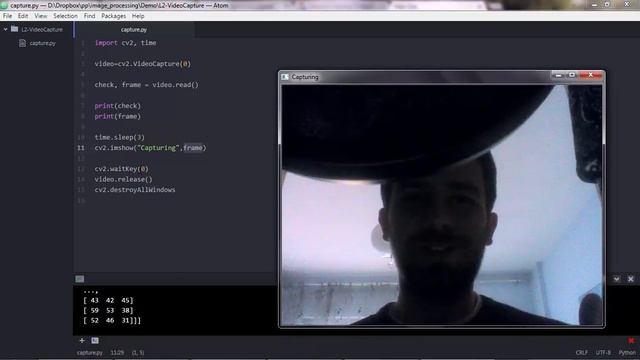The height and width of the screenshot is (360, 640).
Task: Click the capture.py file icon in sidebar
Action: tap(22, 43)
